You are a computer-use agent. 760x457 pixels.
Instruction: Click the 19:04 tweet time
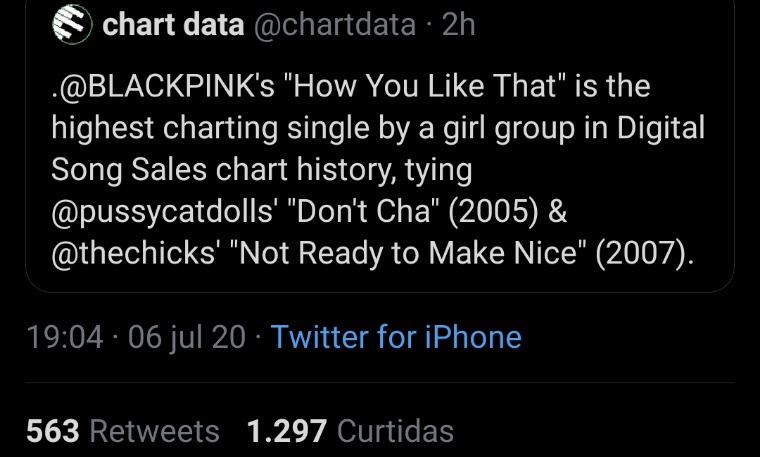coord(64,337)
